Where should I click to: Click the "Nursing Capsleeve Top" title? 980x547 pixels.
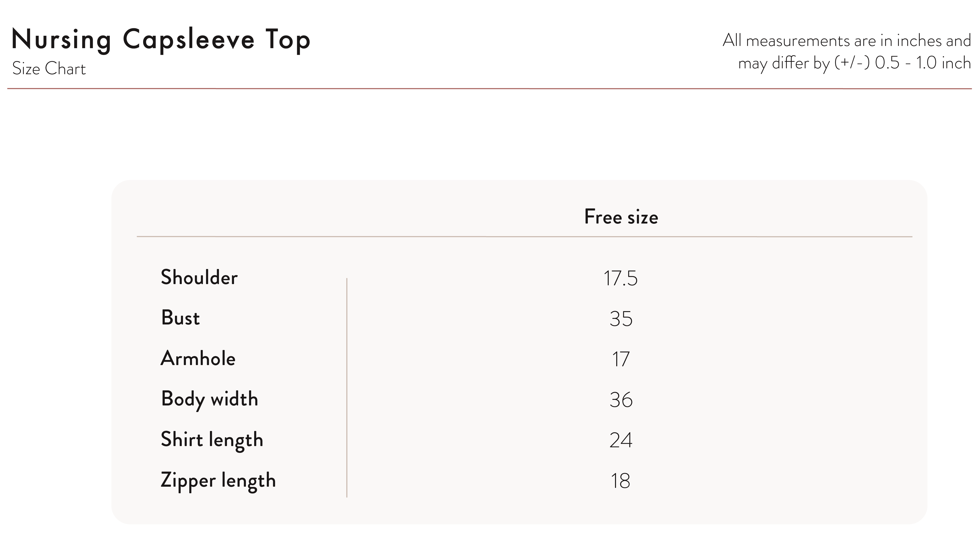tap(161, 40)
